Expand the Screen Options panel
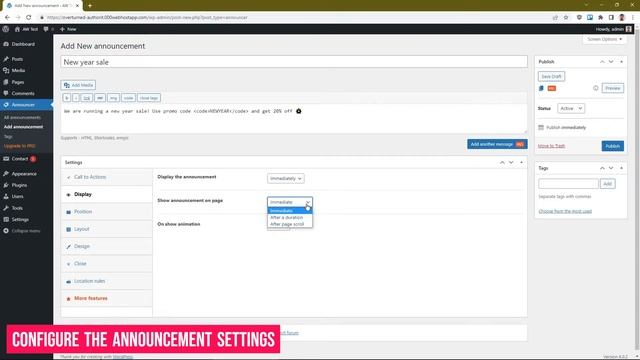Viewport: 640px width, 360px height. pos(604,39)
